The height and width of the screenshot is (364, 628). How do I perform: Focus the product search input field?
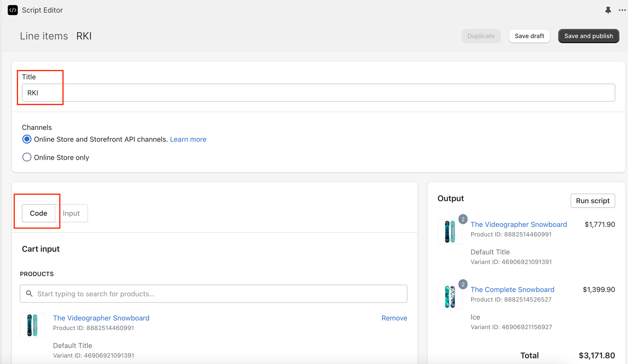[219, 294]
